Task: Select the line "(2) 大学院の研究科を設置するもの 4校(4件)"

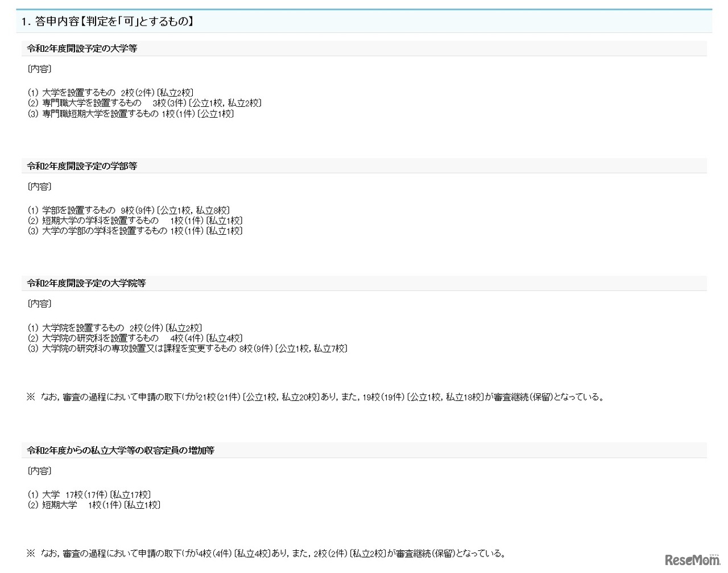Action: 135,338
